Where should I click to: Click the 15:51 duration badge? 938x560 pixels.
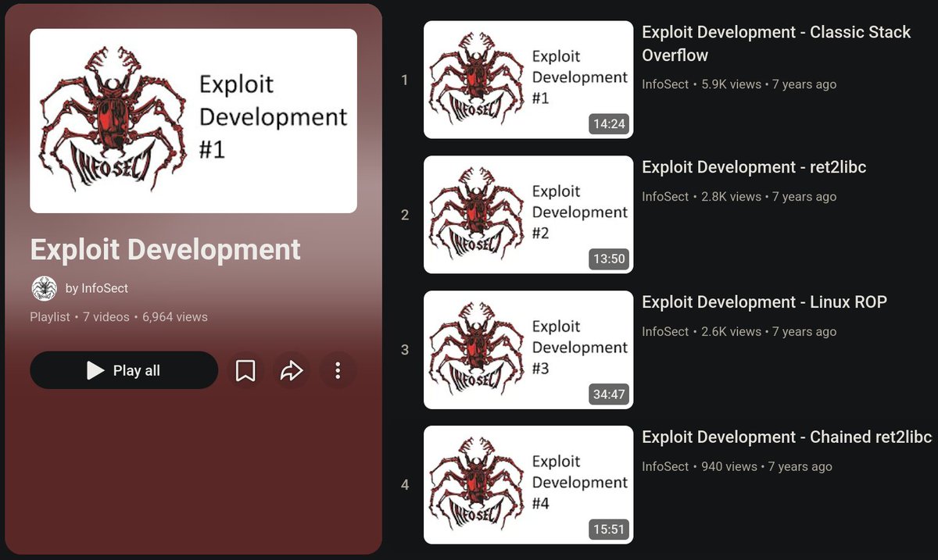609,530
